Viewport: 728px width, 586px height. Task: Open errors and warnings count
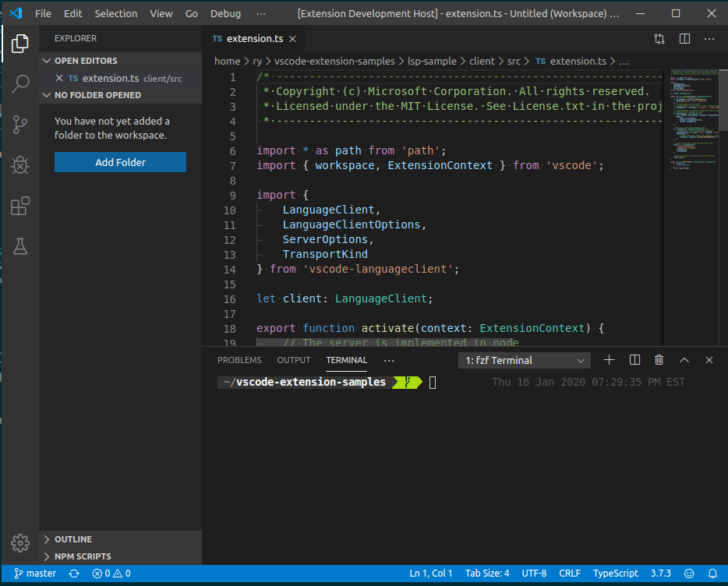click(111, 574)
